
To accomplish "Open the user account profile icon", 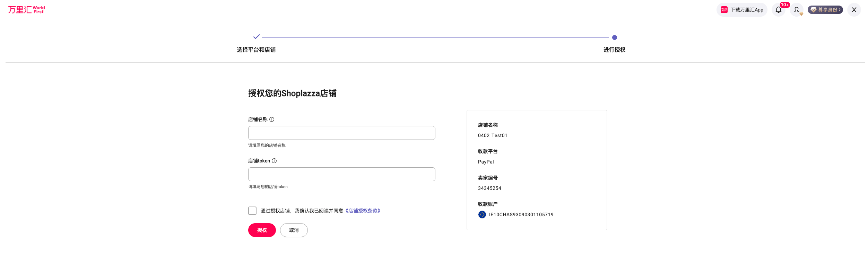I will (x=796, y=10).
